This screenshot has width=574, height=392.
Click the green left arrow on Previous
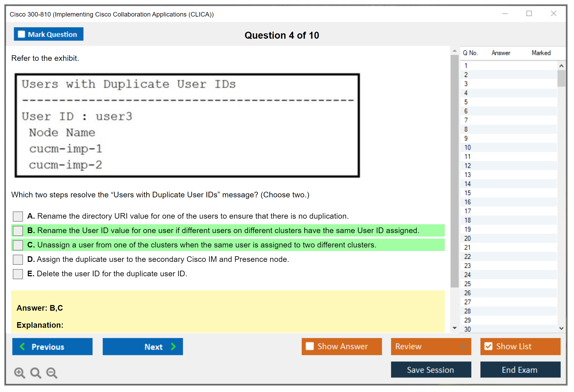click(23, 346)
